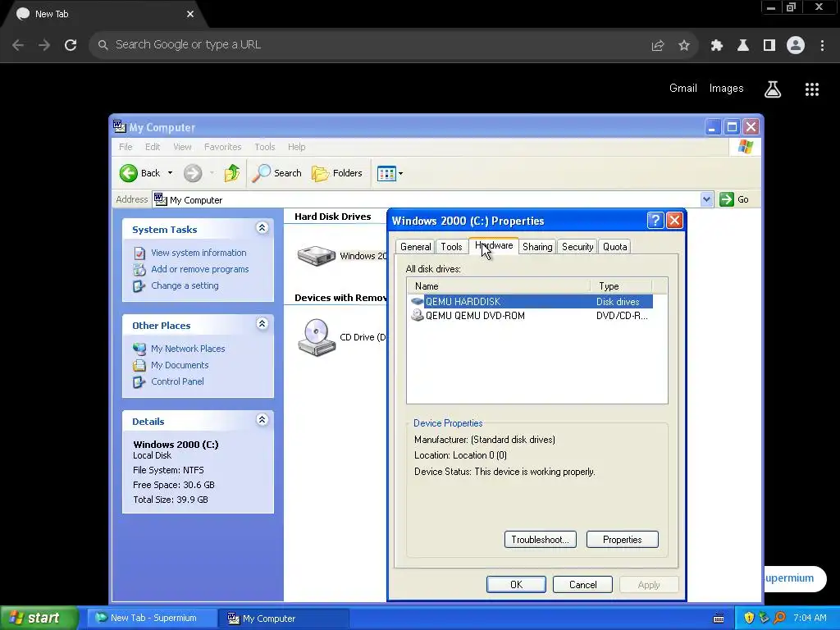840x630 pixels.
Task: Select the CD Drive icon
Action: (317, 337)
